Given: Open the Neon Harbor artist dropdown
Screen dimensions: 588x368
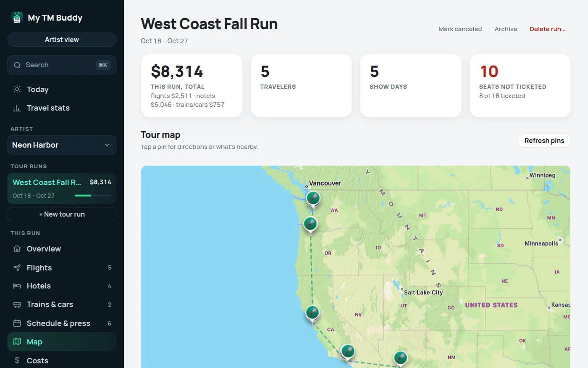Looking at the screenshot, I should 62,145.
